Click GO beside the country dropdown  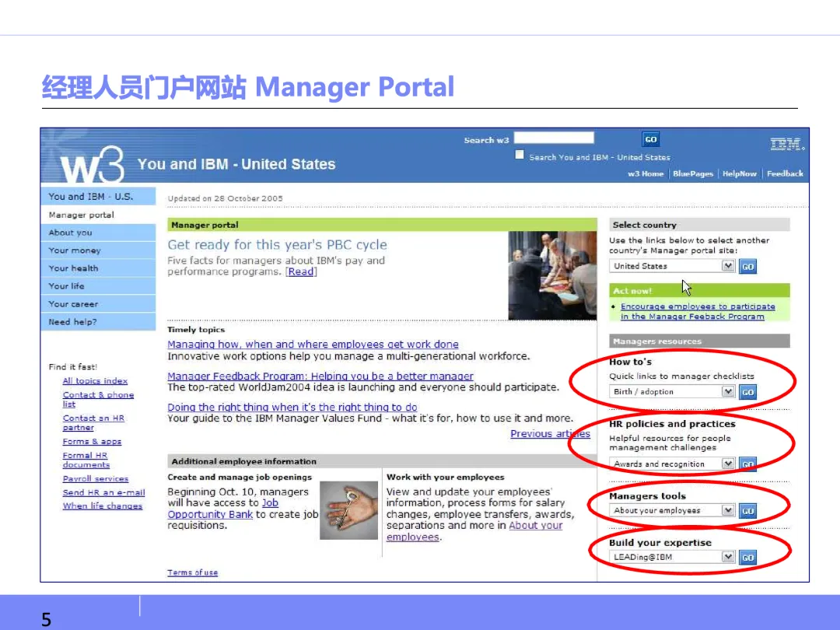748,266
